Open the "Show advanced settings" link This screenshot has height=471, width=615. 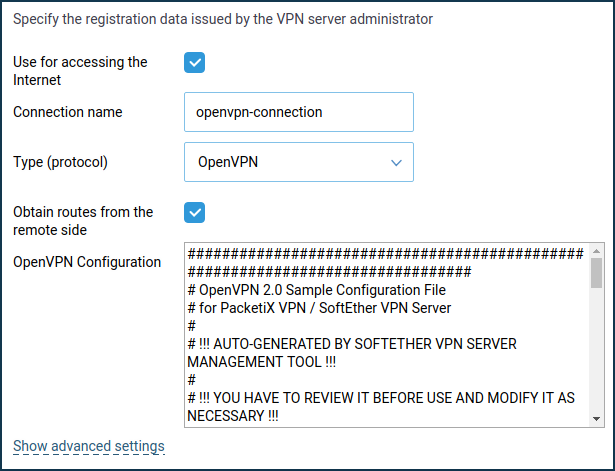coord(89,446)
